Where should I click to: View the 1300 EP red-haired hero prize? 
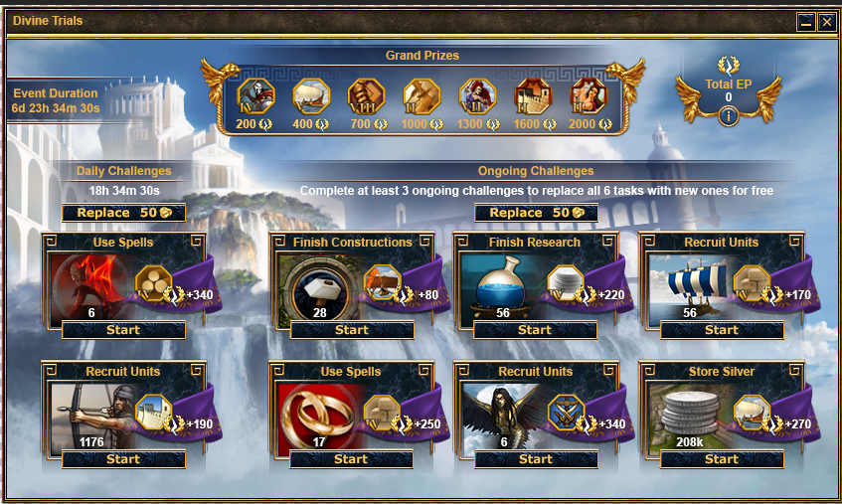pos(477,96)
